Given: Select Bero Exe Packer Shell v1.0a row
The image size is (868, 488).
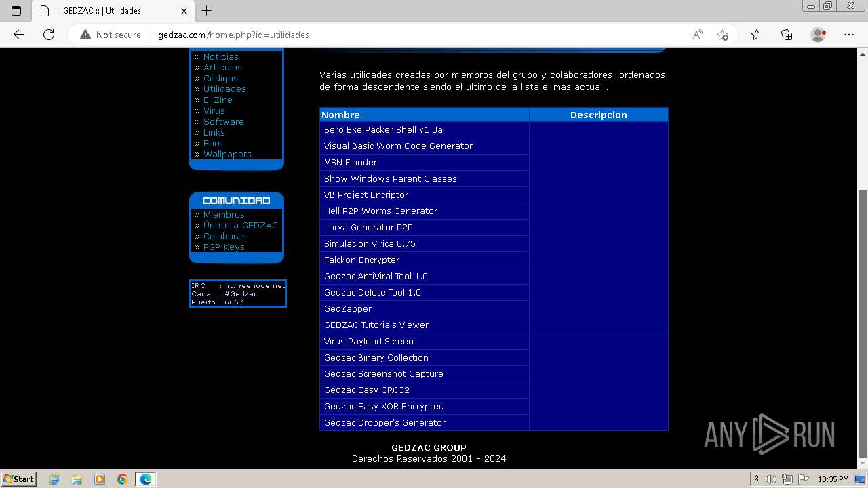Looking at the screenshot, I should (424, 129).
